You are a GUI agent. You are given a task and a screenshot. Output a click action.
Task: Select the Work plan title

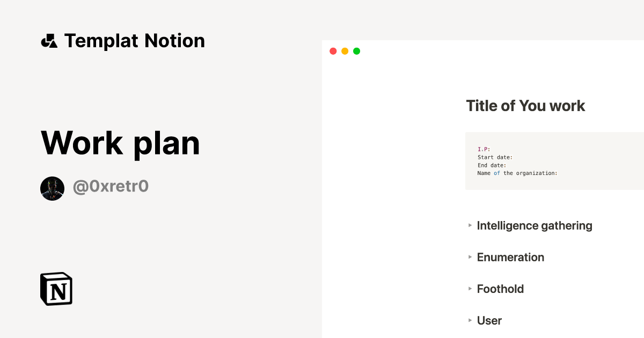[x=119, y=142]
